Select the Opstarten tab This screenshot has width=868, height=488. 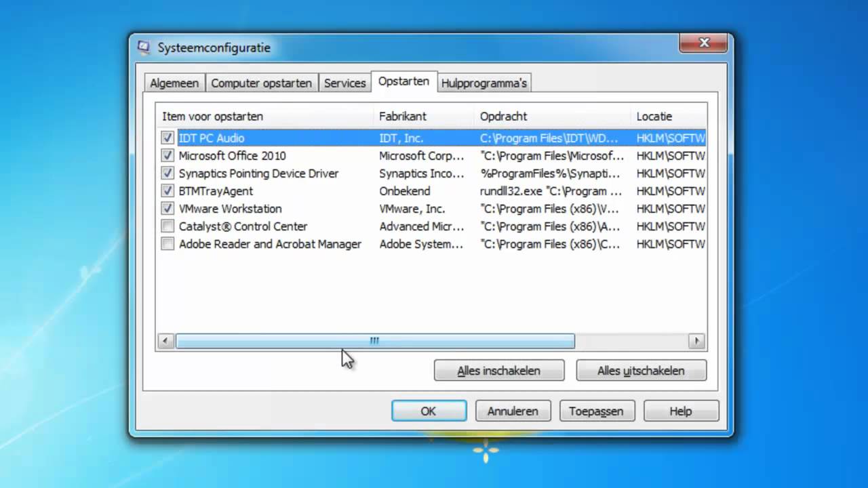click(404, 81)
